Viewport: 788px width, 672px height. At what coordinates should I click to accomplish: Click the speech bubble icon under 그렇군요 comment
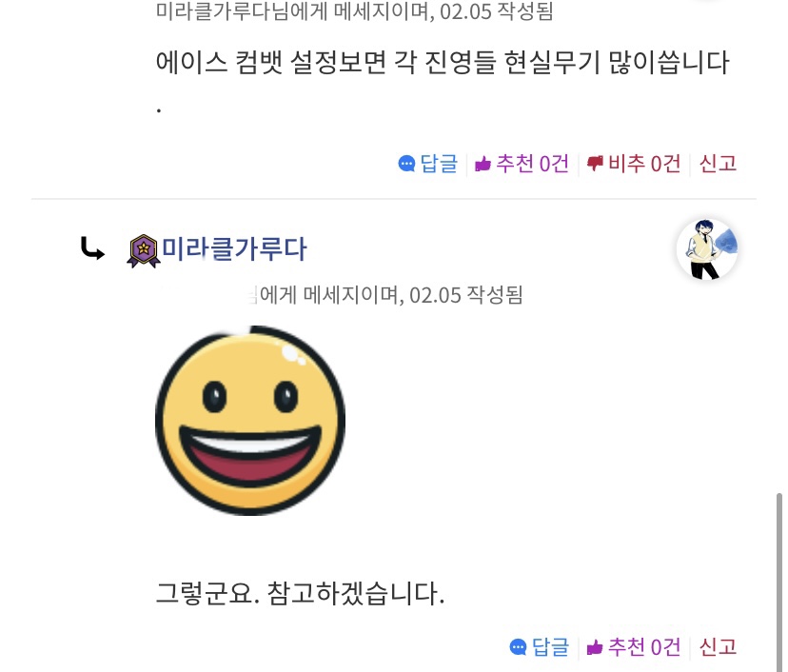coord(518,647)
